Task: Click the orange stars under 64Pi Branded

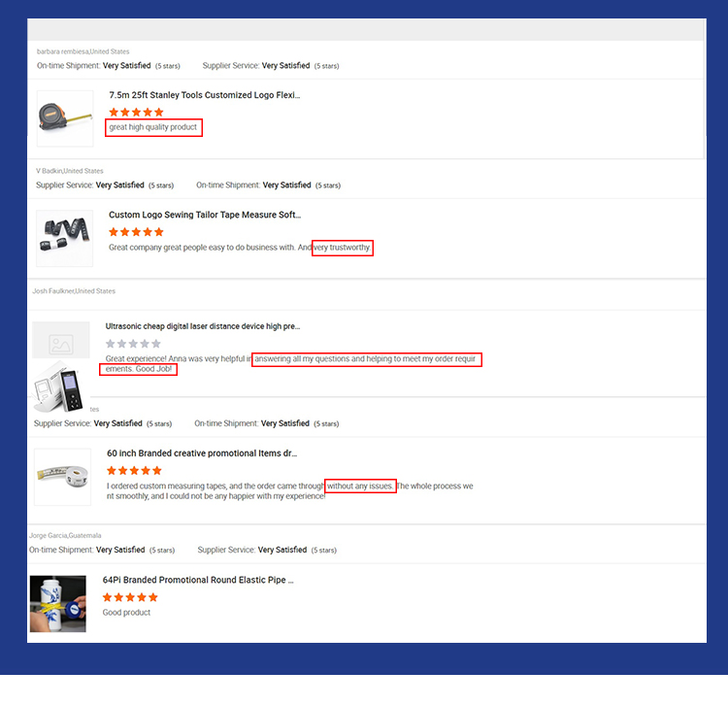Action: pos(130,597)
